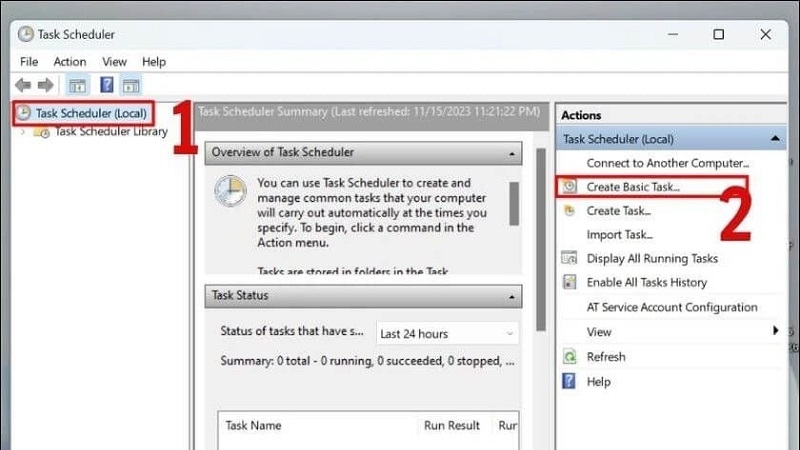
Task: Collapse the Task Scheduler (Local) actions group
Action: click(775, 139)
